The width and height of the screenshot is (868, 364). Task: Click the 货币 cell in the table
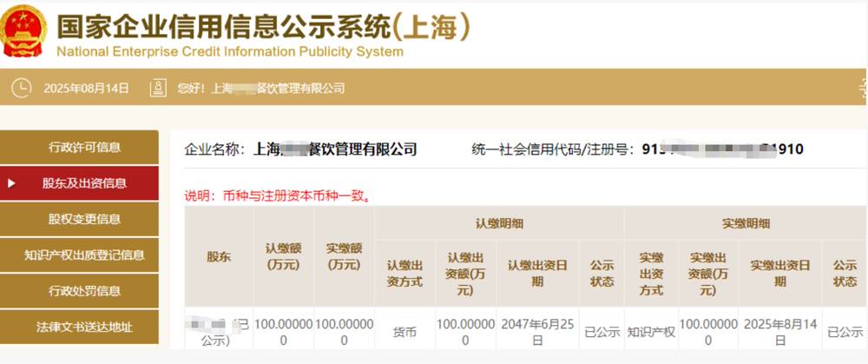[x=404, y=333]
